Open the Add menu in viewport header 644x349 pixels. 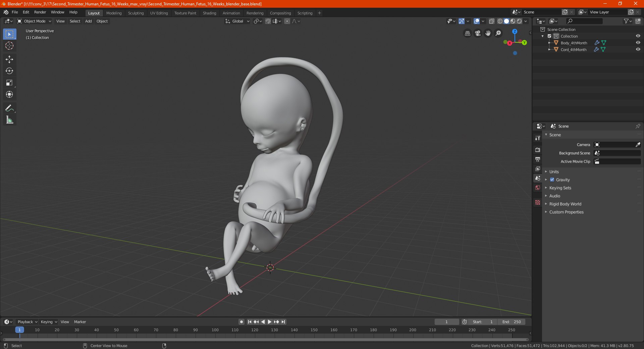(x=88, y=21)
